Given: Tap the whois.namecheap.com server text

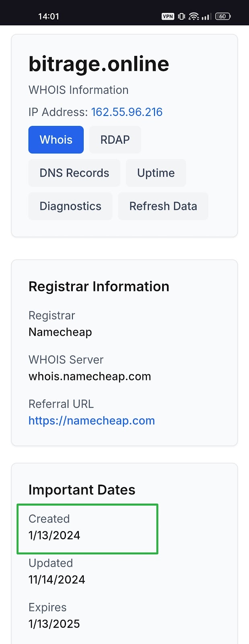Looking at the screenshot, I should 90,376.
